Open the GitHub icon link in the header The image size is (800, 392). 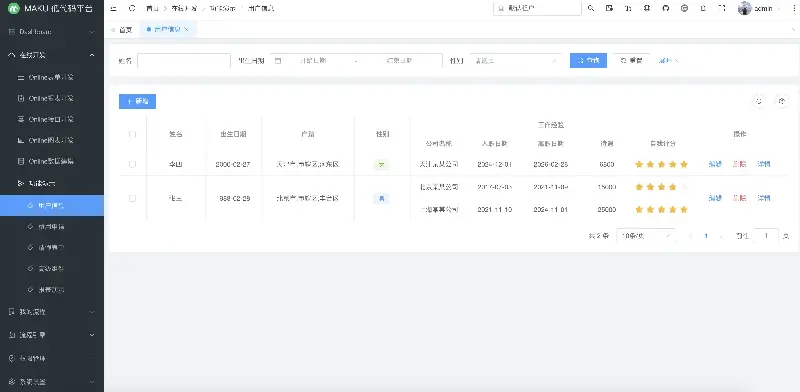point(665,8)
